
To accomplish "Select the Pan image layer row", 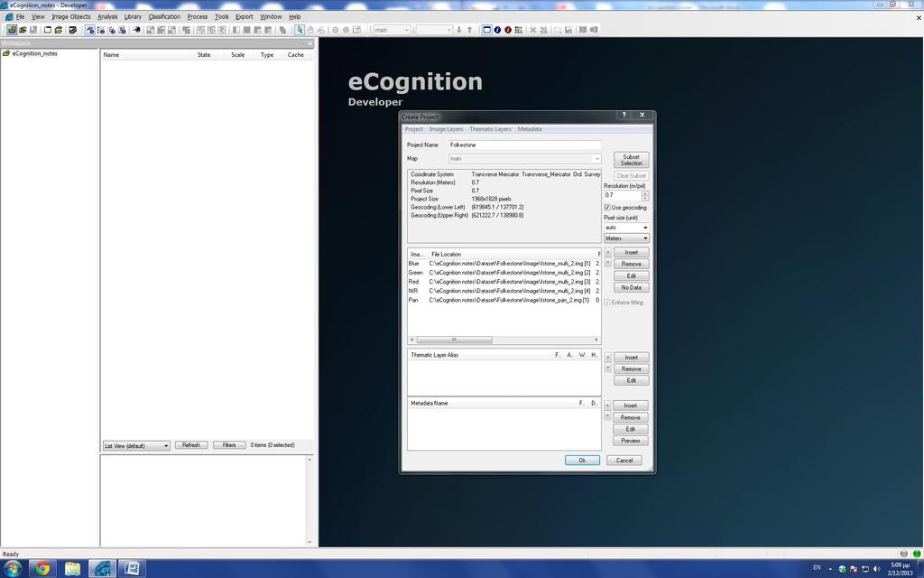I will point(504,300).
